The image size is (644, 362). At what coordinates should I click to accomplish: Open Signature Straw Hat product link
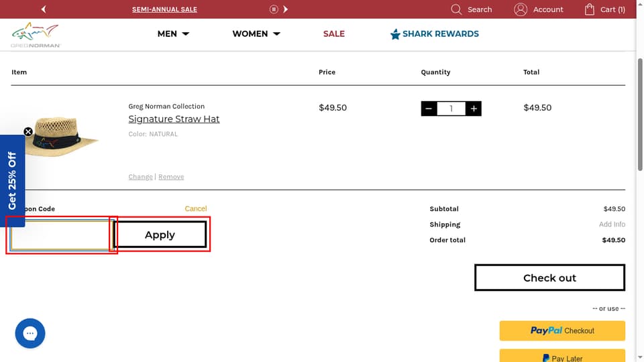tap(174, 119)
